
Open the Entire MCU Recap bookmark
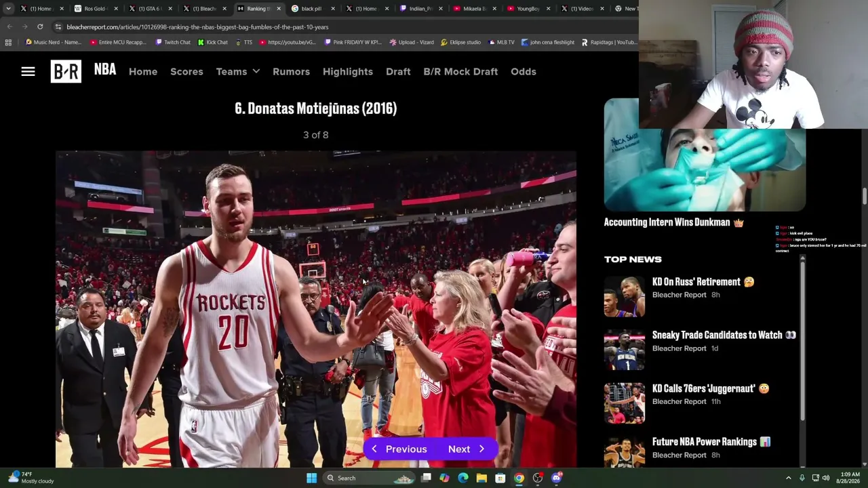pos(118,42)
